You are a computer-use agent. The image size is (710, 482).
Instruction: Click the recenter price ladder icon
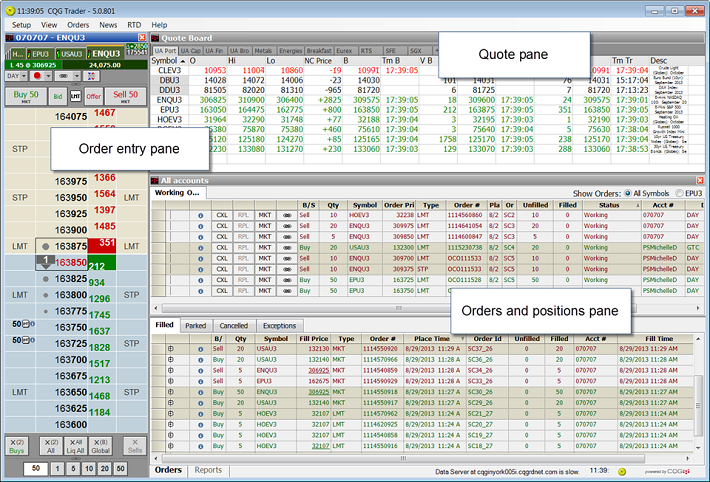[91, 76]
